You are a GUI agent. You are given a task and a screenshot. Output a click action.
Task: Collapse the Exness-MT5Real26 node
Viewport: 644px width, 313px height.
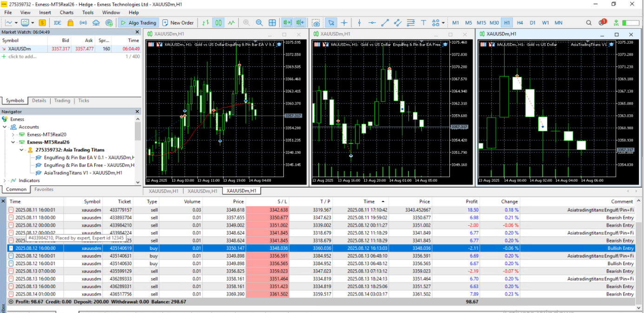[x=13, y=142]
